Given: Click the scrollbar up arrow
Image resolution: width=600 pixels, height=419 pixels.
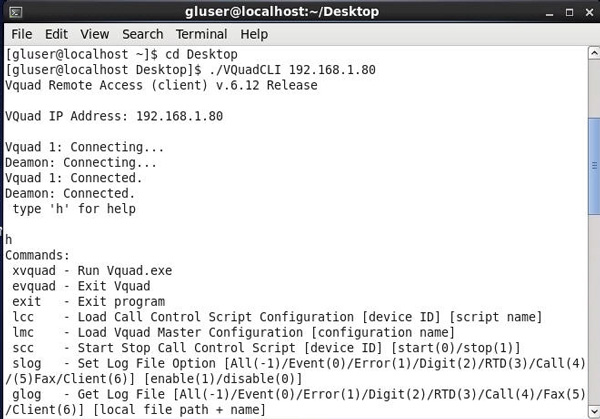Looking at the screenshot, I should tap(594, 53).
